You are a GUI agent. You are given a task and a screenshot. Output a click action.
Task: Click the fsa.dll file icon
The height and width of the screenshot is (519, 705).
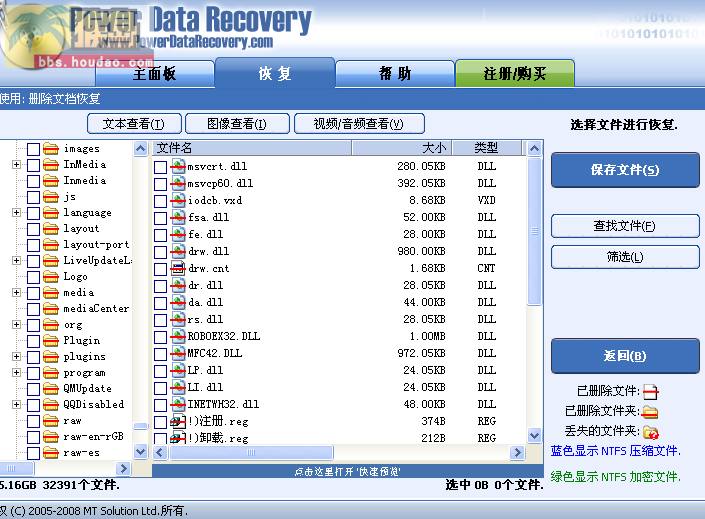click(x=178, y=217)
